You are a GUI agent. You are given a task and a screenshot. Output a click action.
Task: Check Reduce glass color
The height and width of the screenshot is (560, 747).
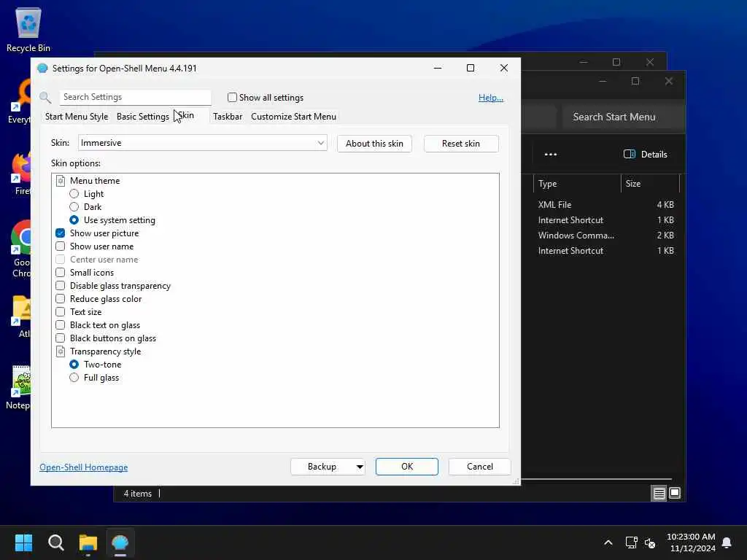coord(60,298)
